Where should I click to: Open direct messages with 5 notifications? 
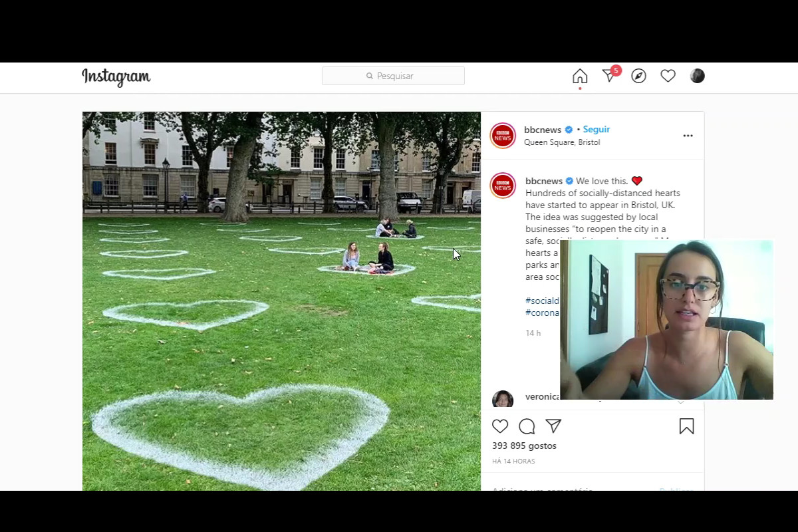pyautogui.click(x=610, y=74)
